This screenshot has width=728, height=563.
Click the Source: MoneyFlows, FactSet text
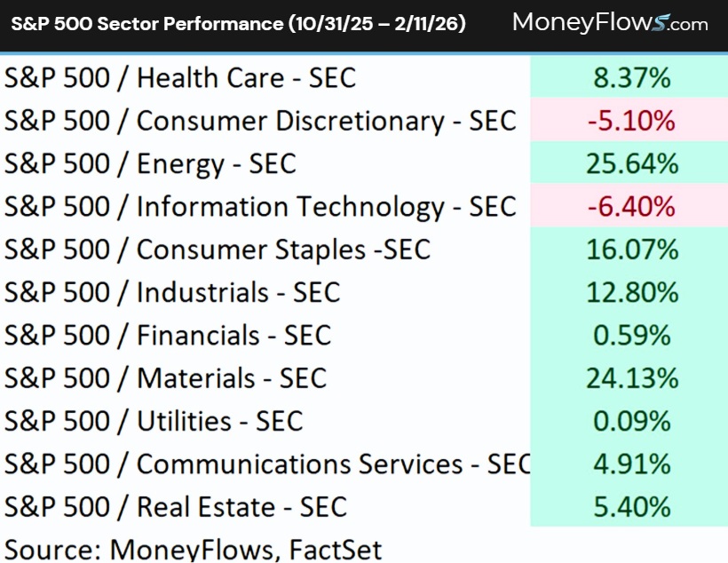point(193,549)
